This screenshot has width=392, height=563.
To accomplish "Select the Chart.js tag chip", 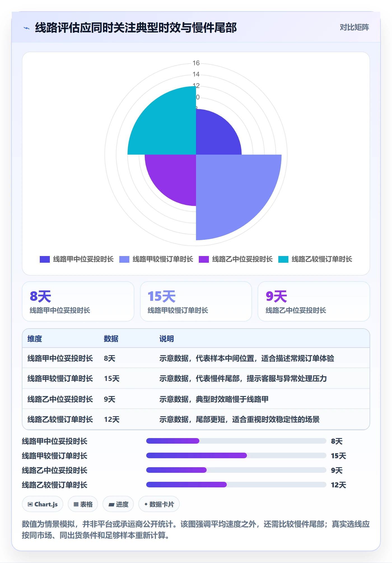I will tap(43, 504).
